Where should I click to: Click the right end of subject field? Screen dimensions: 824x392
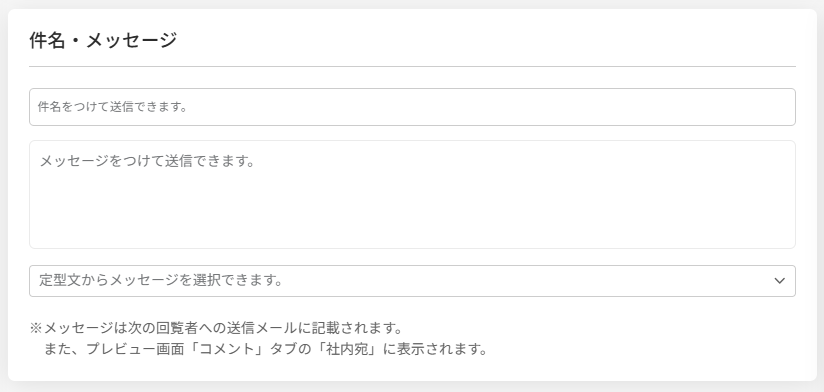pos(778,107)
